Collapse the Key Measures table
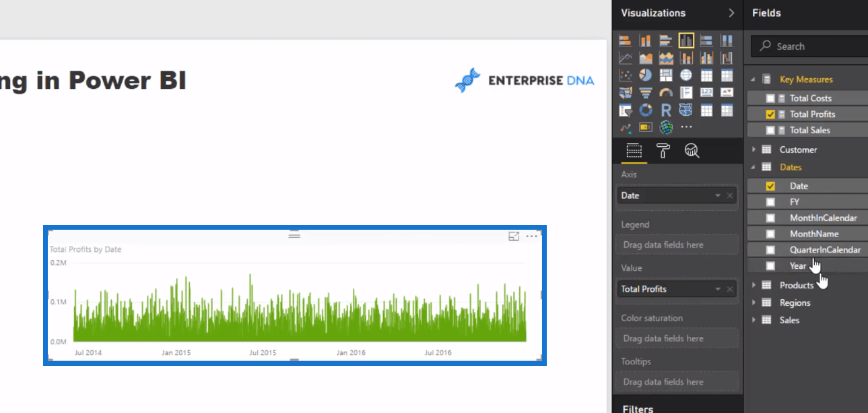The width and height of the screenshot is (868, 413). pos(754,80)
